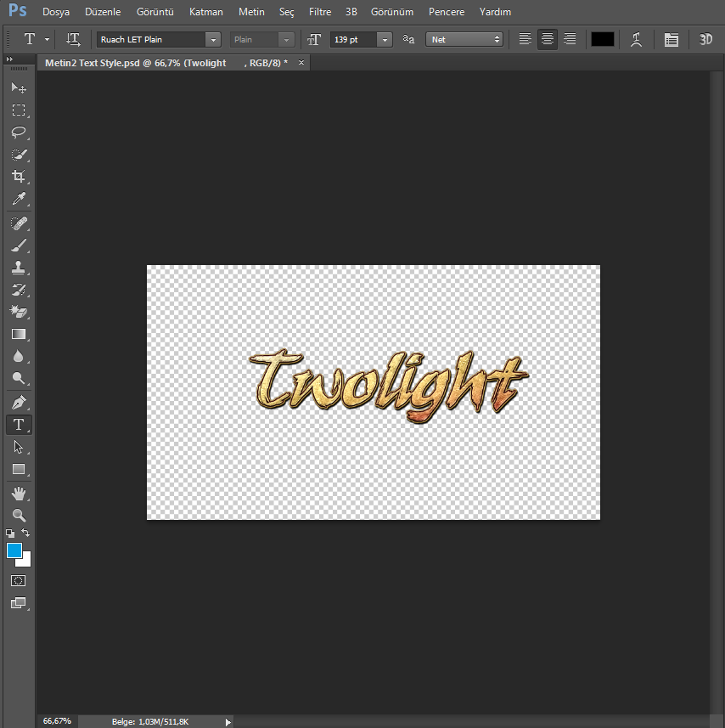Open the Filtre menu

pyautogui.click(x=320, y=12)
